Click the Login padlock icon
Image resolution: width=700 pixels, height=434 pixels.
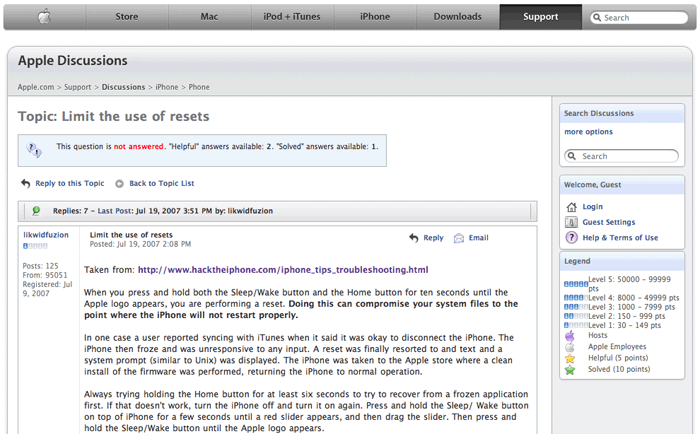pos(571,207)
